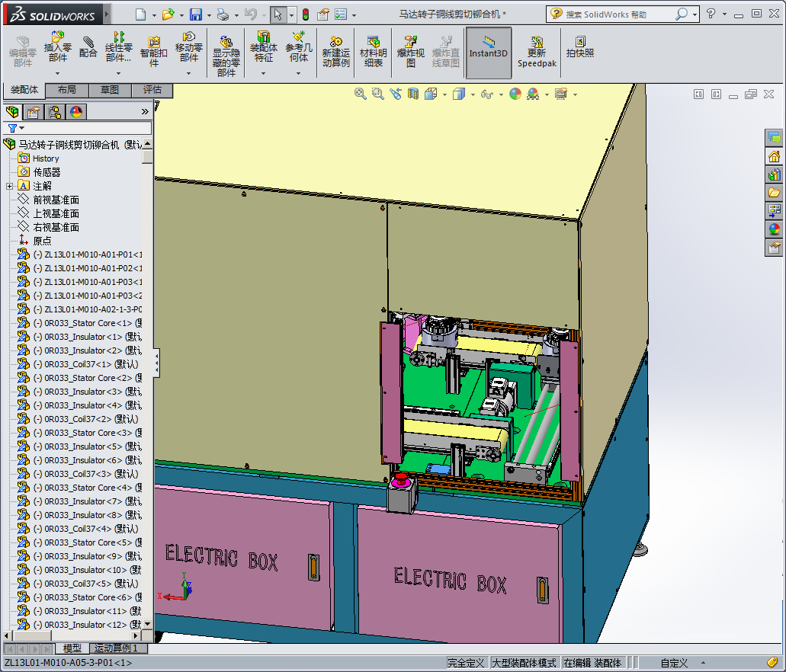Screen dimensions: 786x672
Task: Open the 插入零部件 dropdown arrow
Action: point(58,74)
